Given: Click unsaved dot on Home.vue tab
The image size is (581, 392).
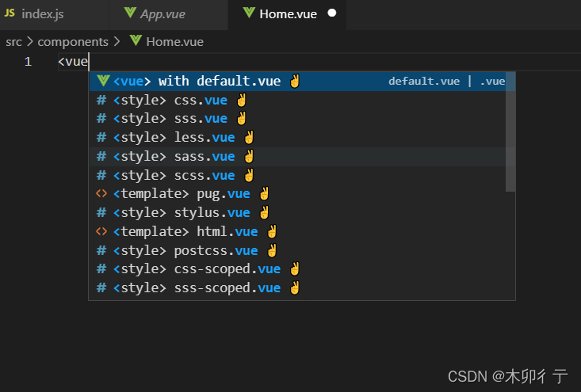Looking at the screenshot, I should [332, 13].
